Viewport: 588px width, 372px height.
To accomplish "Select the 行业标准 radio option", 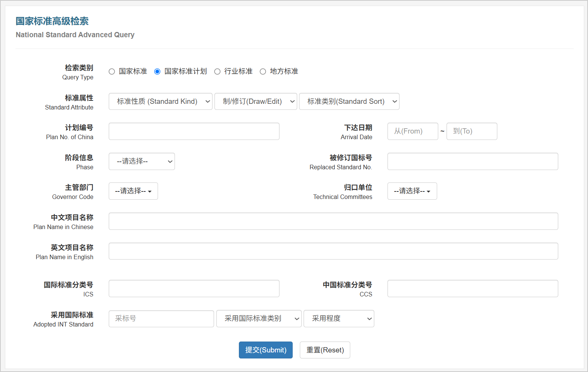I will click(x=217, y=71).
